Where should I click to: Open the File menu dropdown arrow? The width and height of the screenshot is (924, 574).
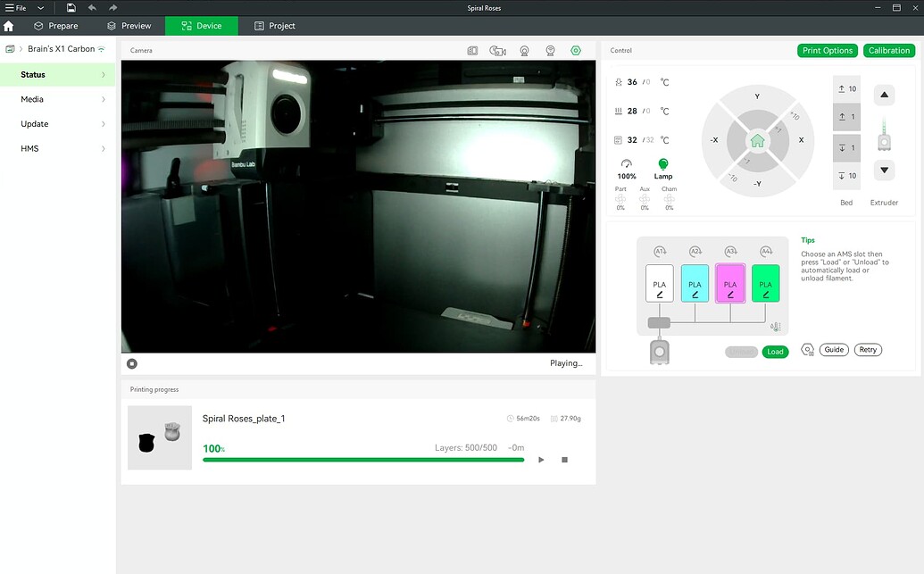point(41,8)
